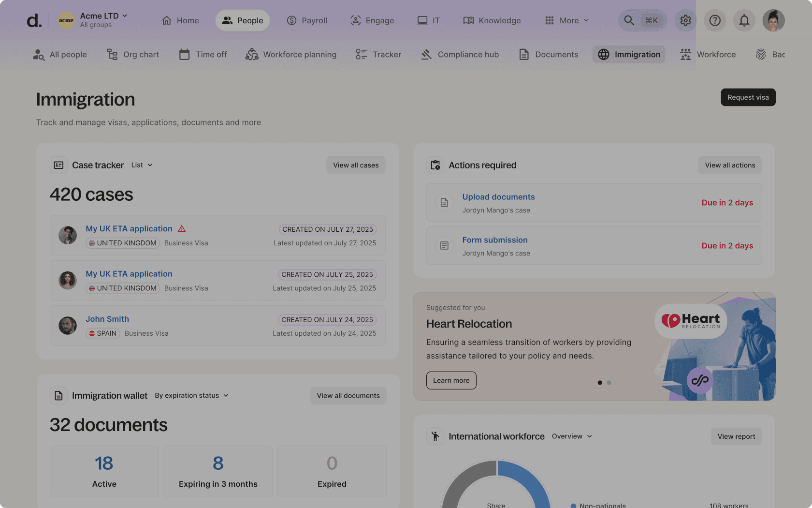Click the warning triangle on UK ETA application
Screen dimensions: 812x508
(x=182, y=229)
